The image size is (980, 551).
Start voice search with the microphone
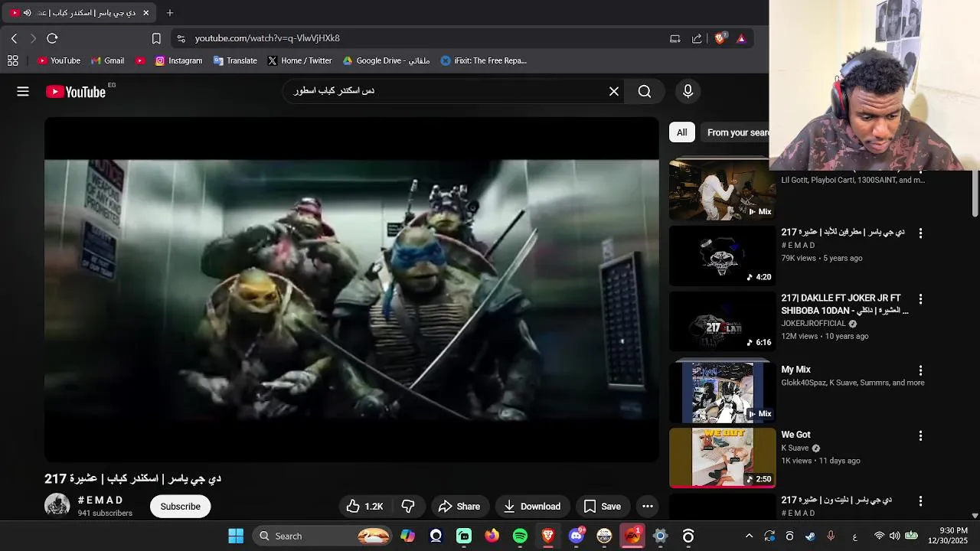click(688, 92)
